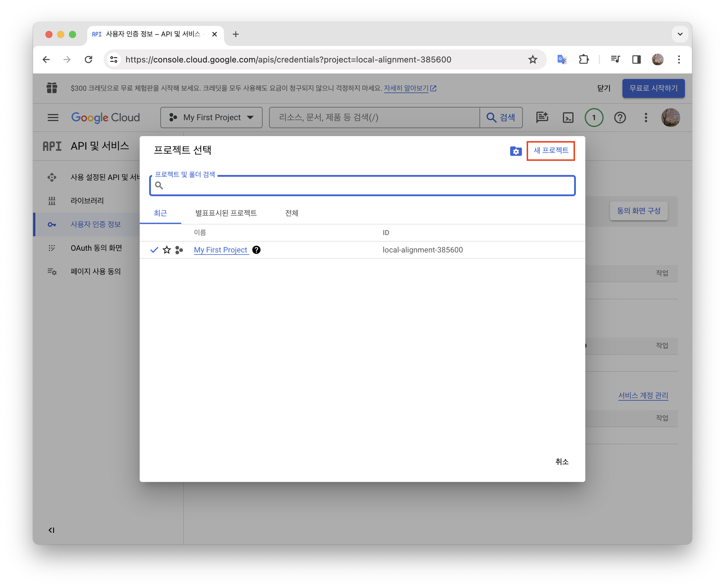The image size is (725, 588).
Task: Click the 새 프로젝트 button
Action: (x=551, y=150)
